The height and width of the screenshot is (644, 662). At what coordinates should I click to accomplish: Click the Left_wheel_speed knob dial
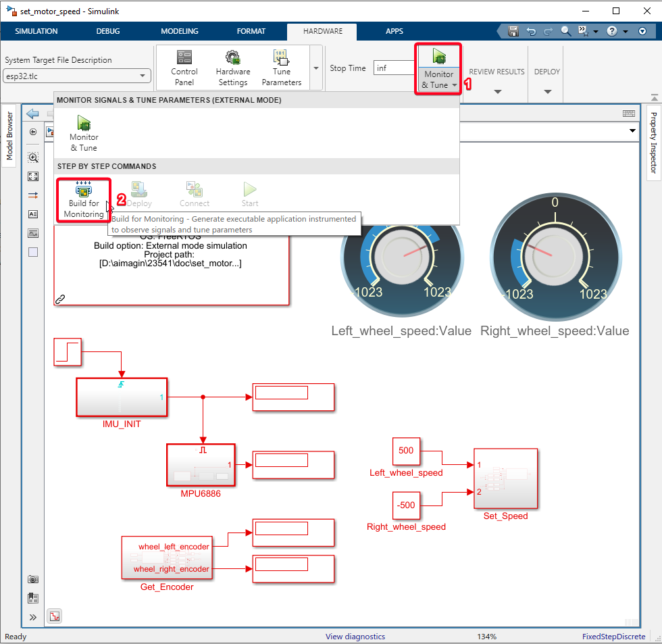(402, 257)
